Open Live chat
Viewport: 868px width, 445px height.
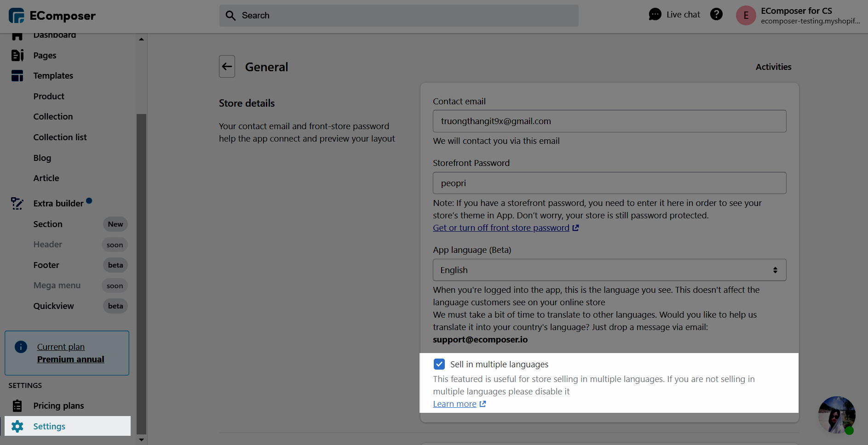coord(674,14)
